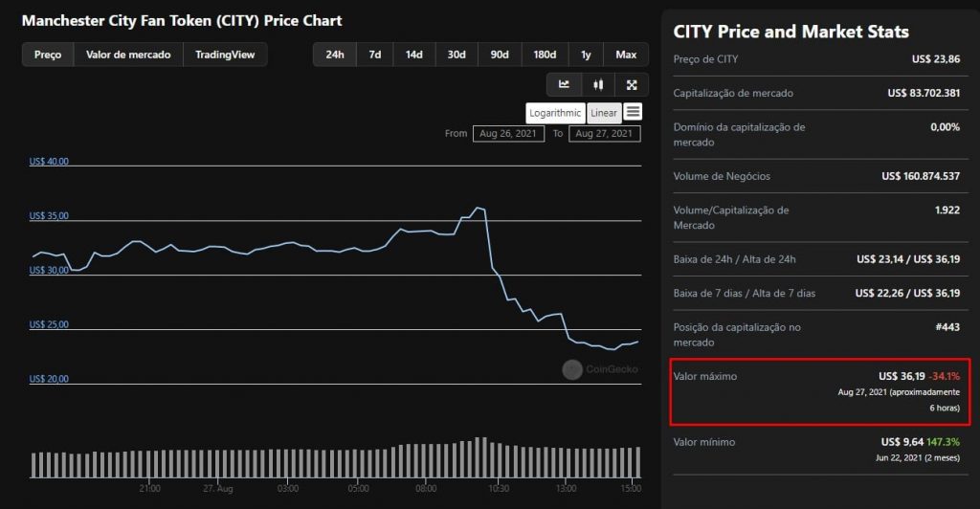Click Volume de Negócios value US$ 160.874.537
Image resolution: width=980 pixels, height=509 pixels.
coord(921,176)
